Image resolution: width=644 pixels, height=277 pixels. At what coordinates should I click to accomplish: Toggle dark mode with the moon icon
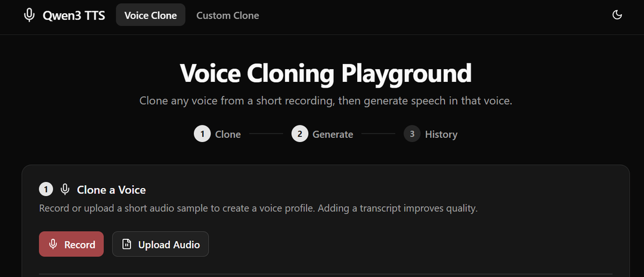click(x=617, y=15)
